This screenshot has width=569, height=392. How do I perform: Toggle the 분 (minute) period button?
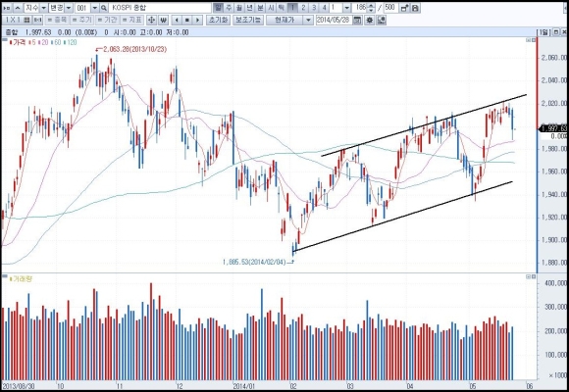260,8
